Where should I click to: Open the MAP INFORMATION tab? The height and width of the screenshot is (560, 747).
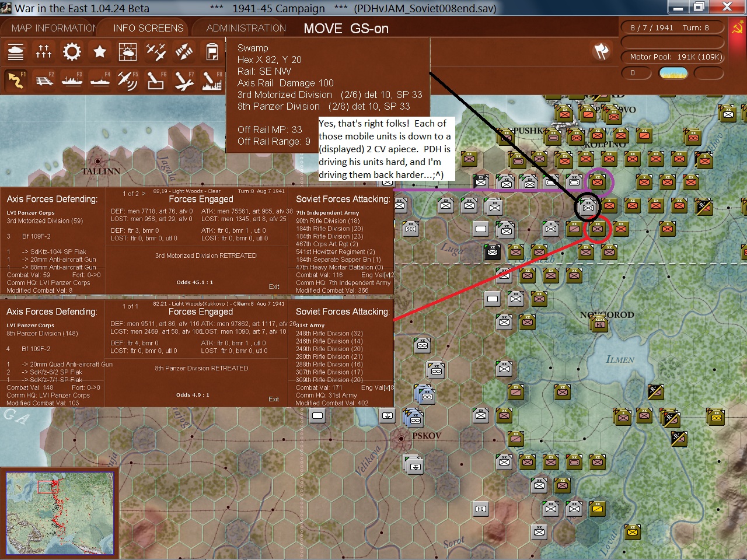pyautogui.click(x=54, y=28)
